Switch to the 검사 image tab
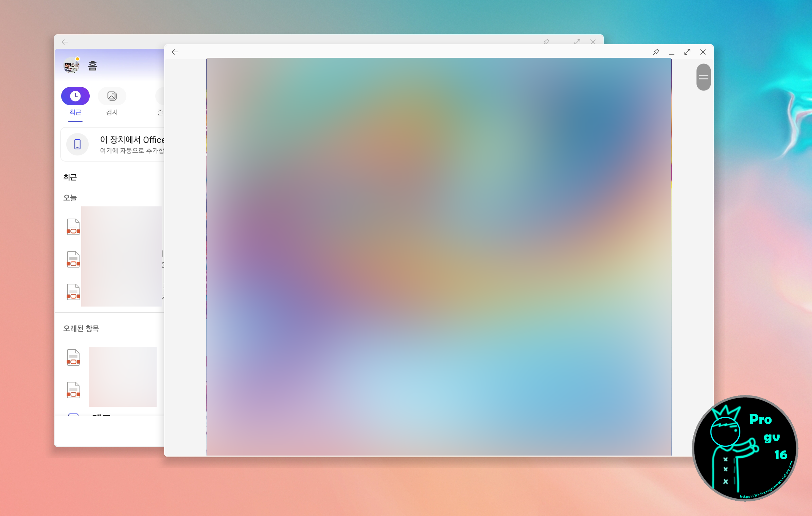The width and height of the screenshot is (812, 516). 112,96
